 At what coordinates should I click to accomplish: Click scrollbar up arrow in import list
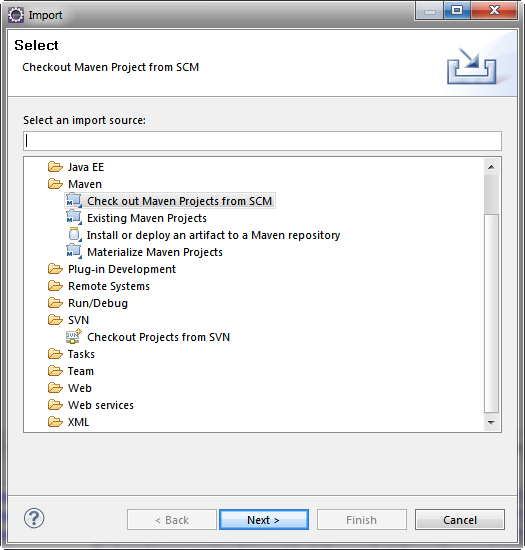click(491, 167)
